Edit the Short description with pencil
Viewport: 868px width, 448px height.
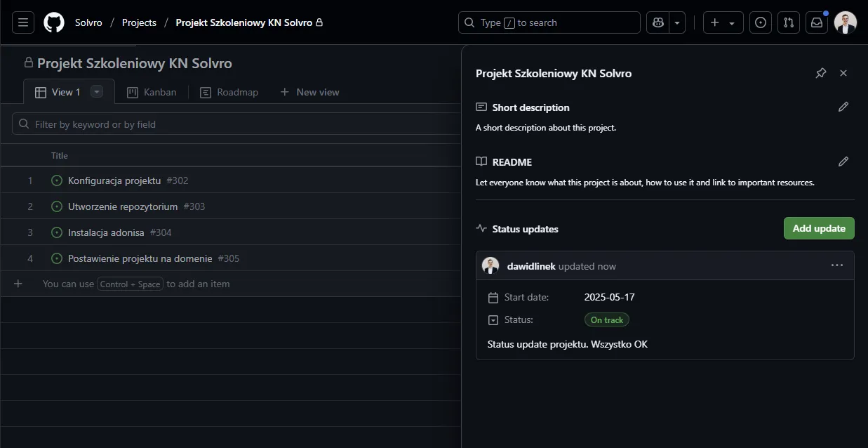[x=843, y=107]
